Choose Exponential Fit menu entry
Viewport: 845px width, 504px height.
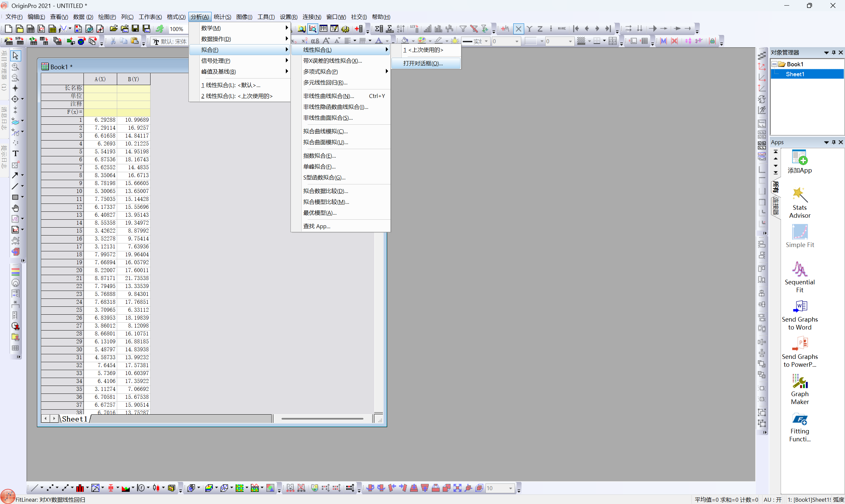click(341, 156)
